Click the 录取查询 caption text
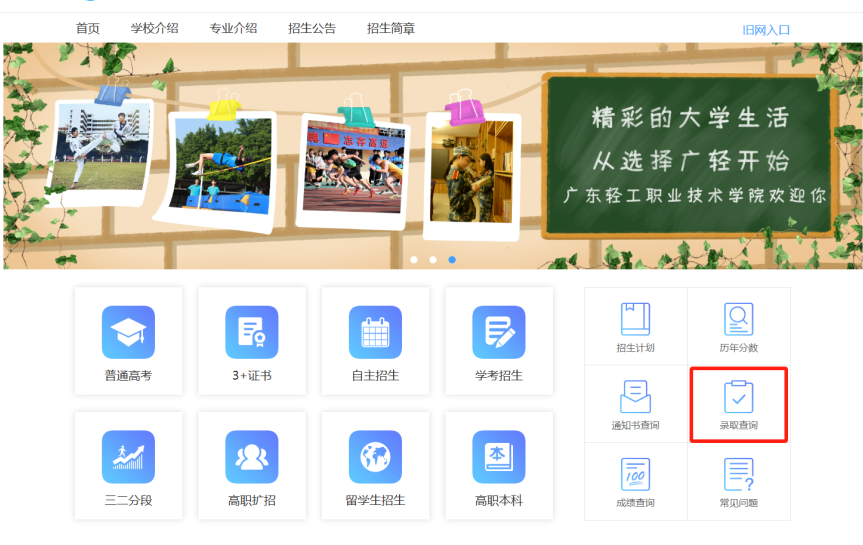Image resolution: width=863 pixels, height=545 pixels. (739, 426)
